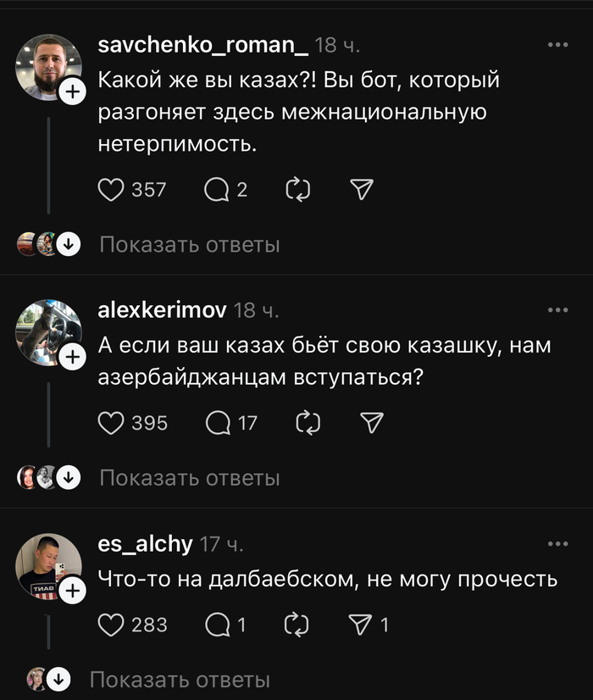The height and width of the screenshot is (700, 593).
Task: Like es_alchy's comment
Action: (x=111, y=625)
